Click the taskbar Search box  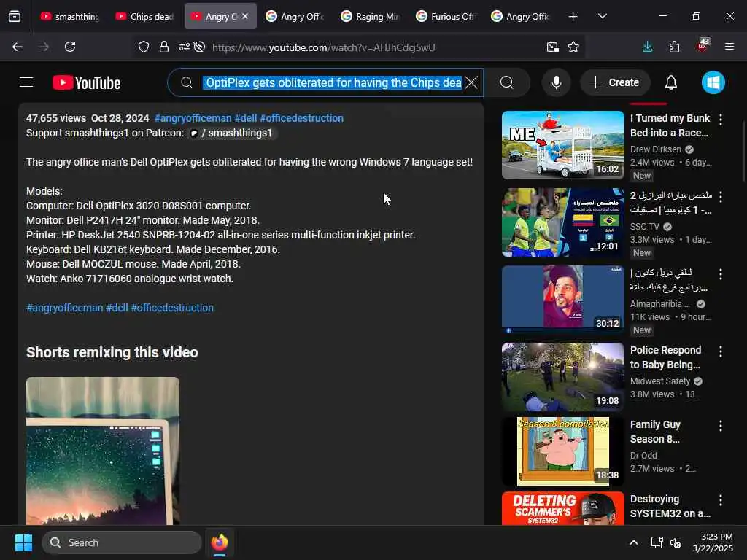pos(122,542)
